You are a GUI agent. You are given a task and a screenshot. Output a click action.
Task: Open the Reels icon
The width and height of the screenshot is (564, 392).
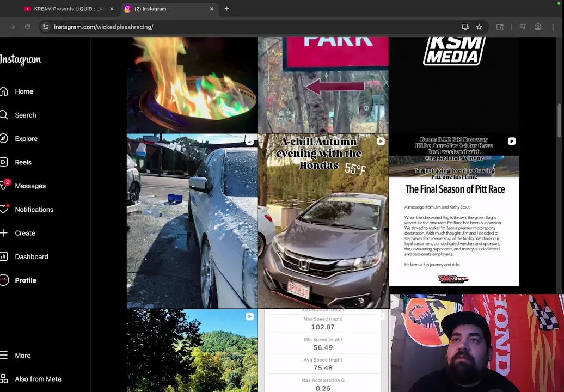[4, 162]
